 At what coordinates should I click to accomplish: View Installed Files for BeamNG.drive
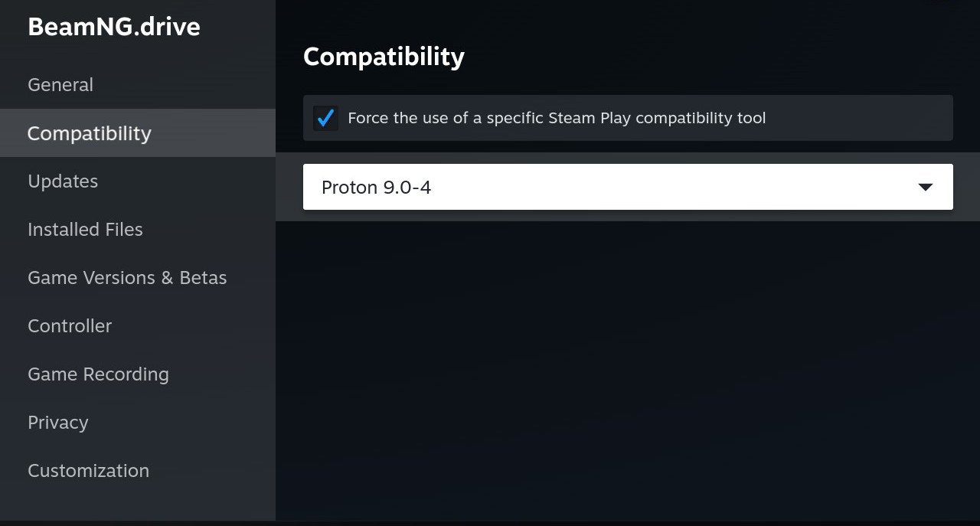(85, 230)
